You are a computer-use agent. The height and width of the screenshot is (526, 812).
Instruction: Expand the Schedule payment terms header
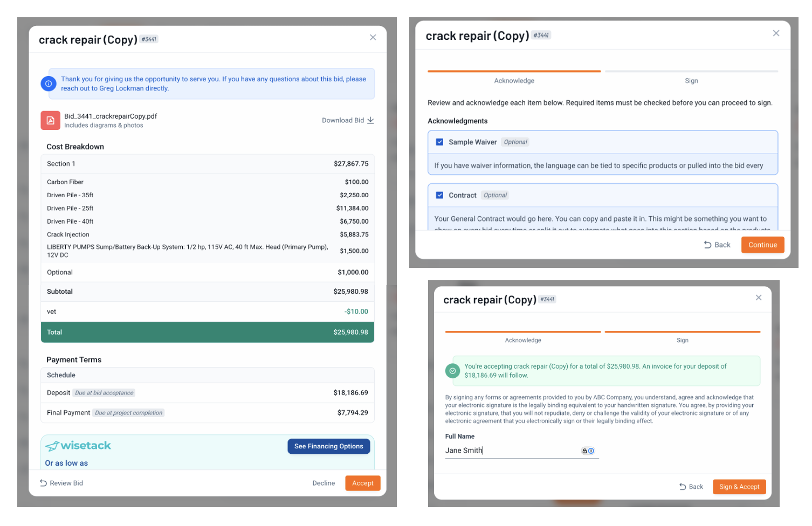tap(208, 375)
